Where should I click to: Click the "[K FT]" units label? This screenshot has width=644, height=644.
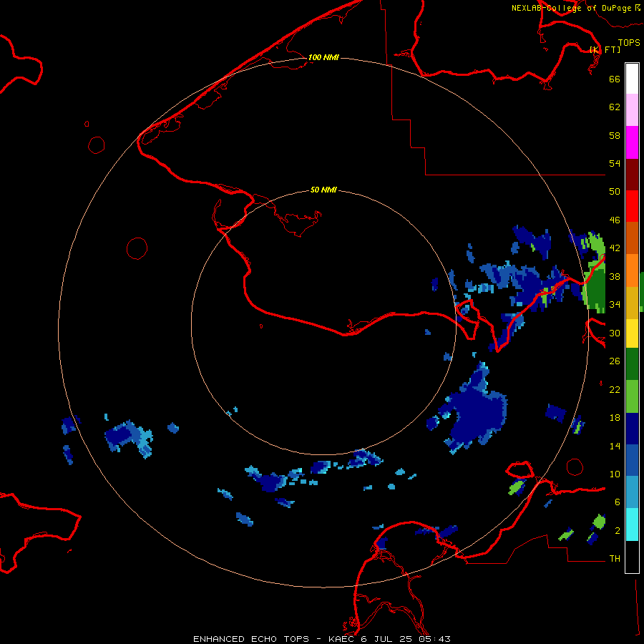[605, 49]
